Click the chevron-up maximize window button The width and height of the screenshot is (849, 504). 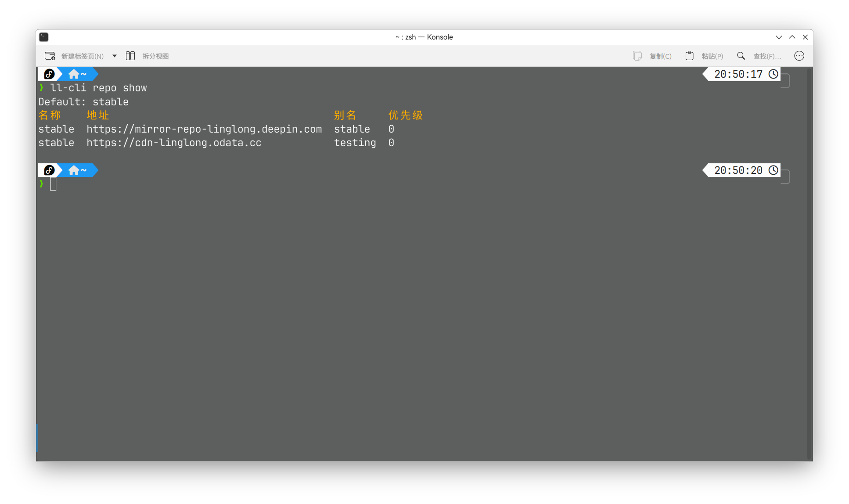[x=792, y=37]
